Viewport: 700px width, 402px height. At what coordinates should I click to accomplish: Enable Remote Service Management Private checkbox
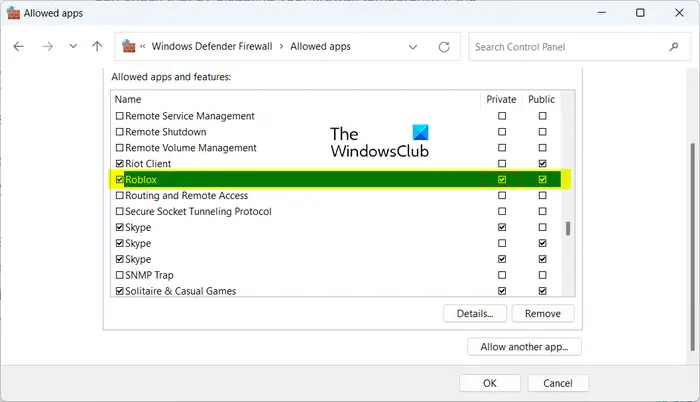pos(502,116)
